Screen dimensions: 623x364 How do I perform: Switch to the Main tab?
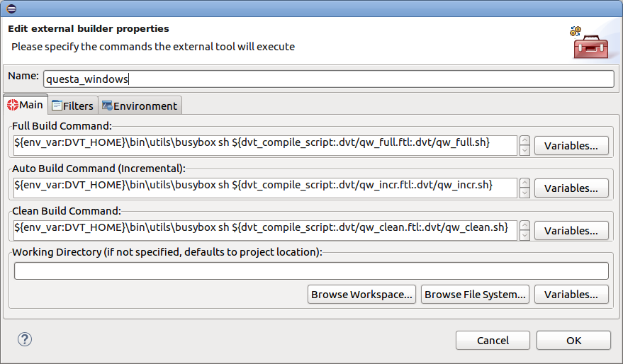26,105
